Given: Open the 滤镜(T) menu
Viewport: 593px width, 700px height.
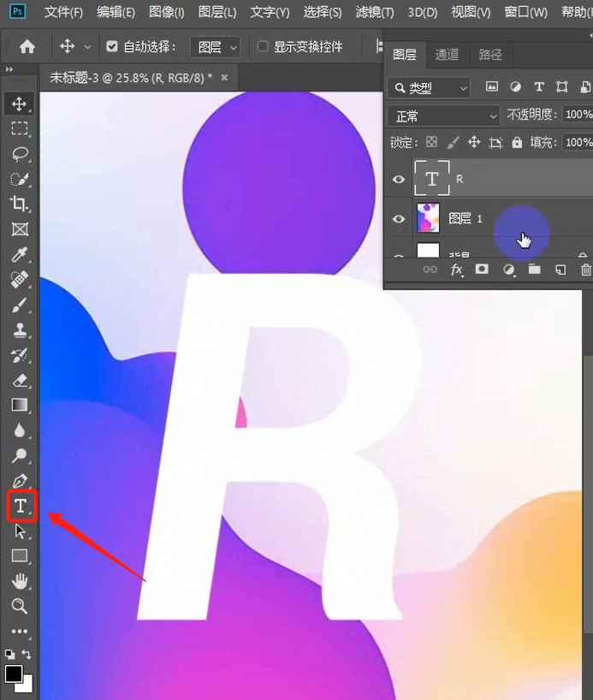Looking at the screenshot, I should point(375,12).
